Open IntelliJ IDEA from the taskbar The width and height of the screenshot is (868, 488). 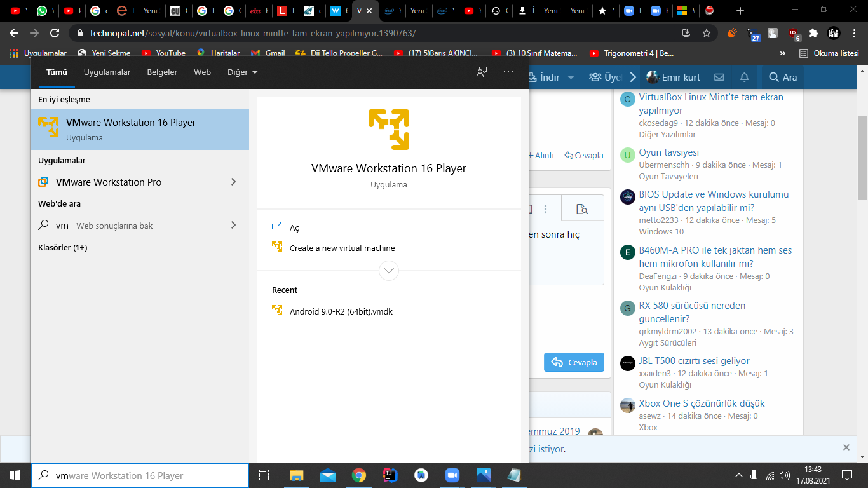(x=390, y=475)
